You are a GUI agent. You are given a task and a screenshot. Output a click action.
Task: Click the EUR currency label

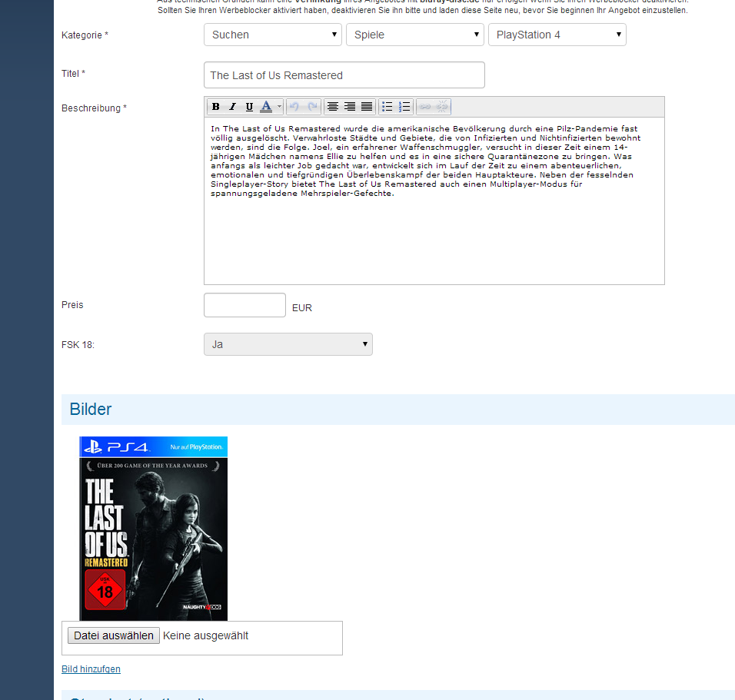click(302, 308)
